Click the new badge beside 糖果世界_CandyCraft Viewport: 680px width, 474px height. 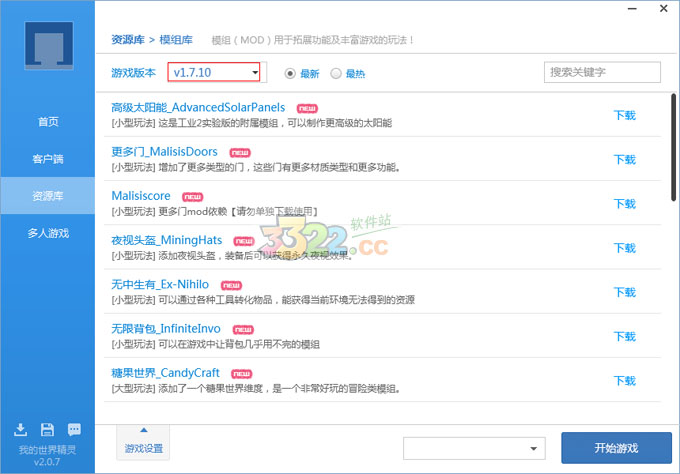click(242, 374)
